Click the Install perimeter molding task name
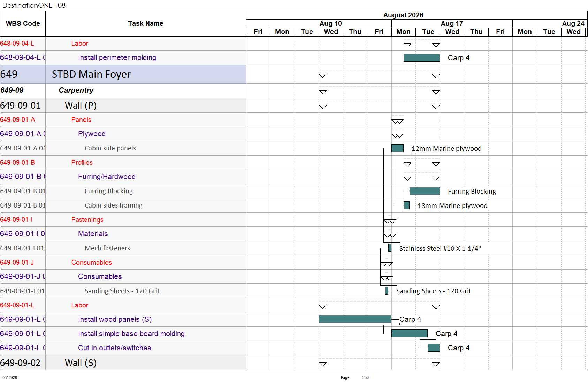 point(117,57)
